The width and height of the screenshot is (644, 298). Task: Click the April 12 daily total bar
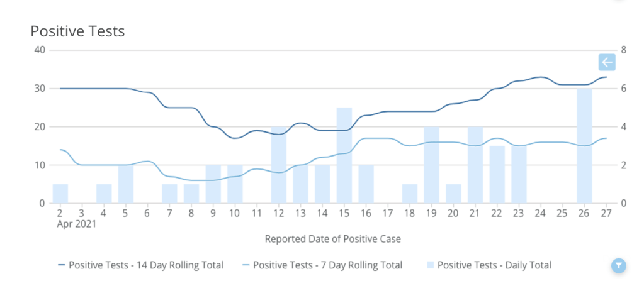point(278,165)
